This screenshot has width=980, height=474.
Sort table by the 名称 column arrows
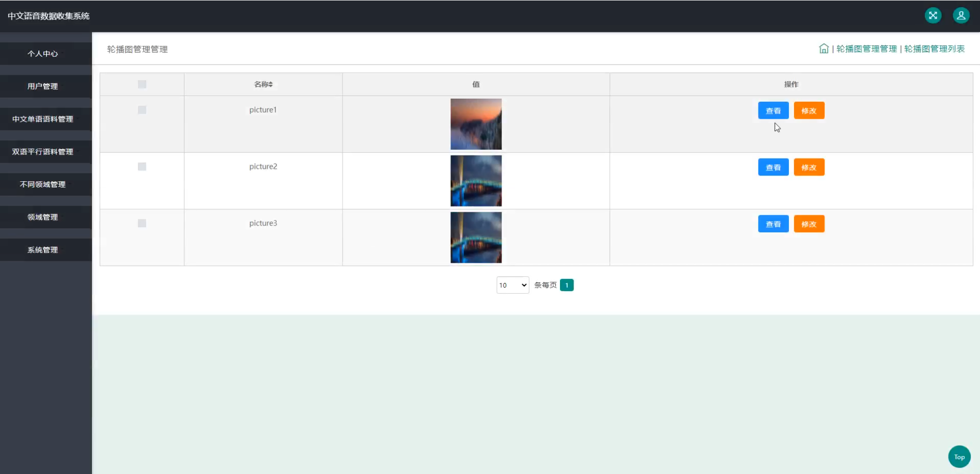click(271, 84)
